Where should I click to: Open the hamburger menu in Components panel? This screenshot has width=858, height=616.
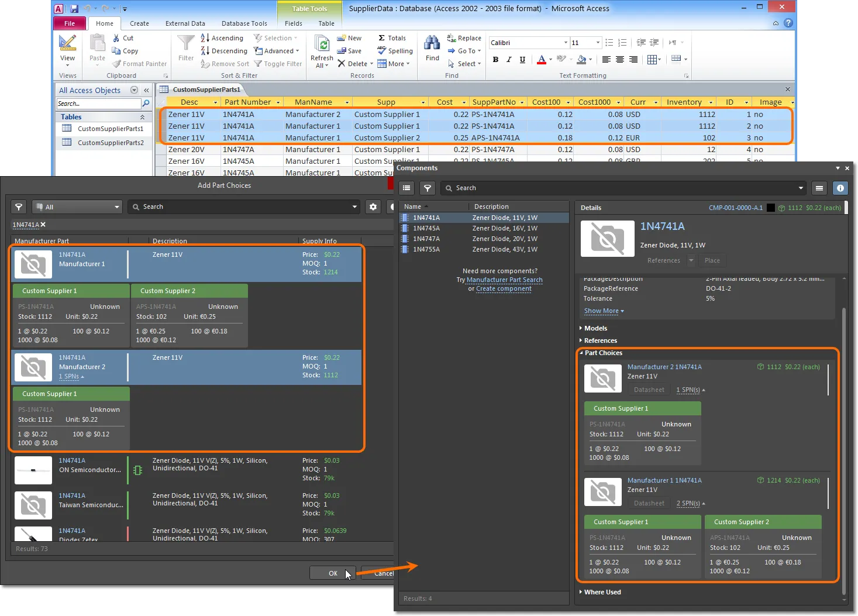(819, 188)
